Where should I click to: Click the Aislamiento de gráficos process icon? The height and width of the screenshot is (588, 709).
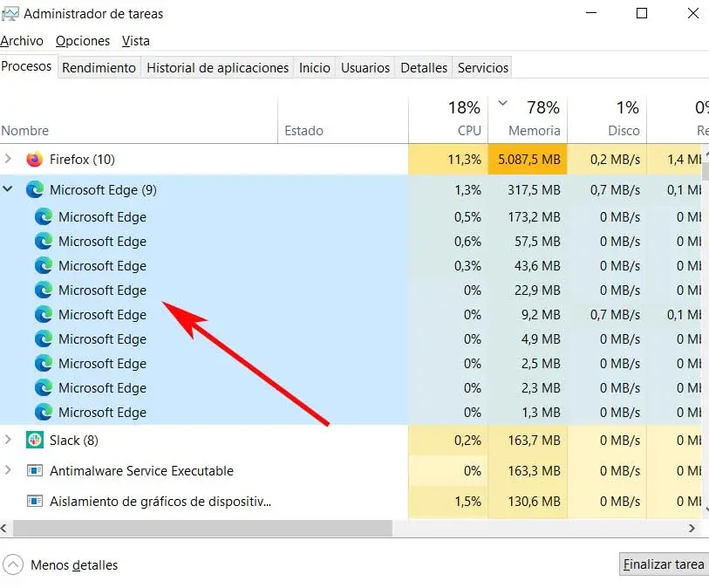pyautogui.click(x=35, y=502)
